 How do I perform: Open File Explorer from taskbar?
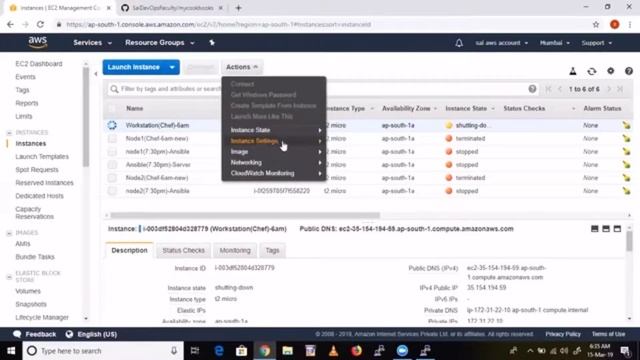[x=287, y=351]
